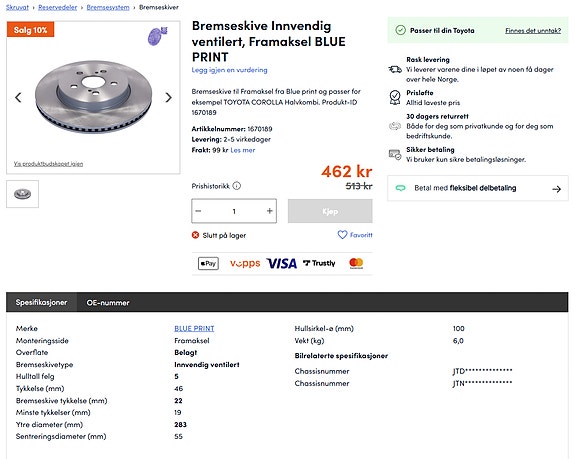This screenshot has width=575, height=459.
Task: Open Les mer shipping link
Action: coord(243,150)
